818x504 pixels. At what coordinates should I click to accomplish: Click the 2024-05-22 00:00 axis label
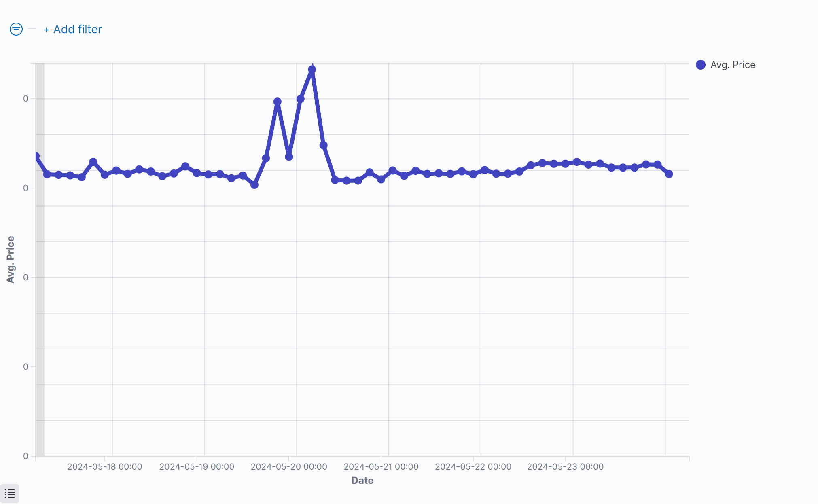pos(473,466)
